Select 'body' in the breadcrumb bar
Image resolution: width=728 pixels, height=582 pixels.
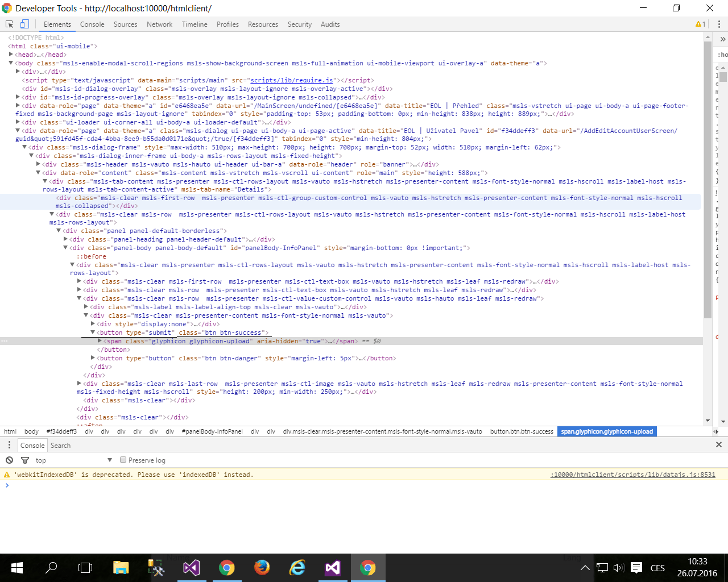click(x=32, y=431)
